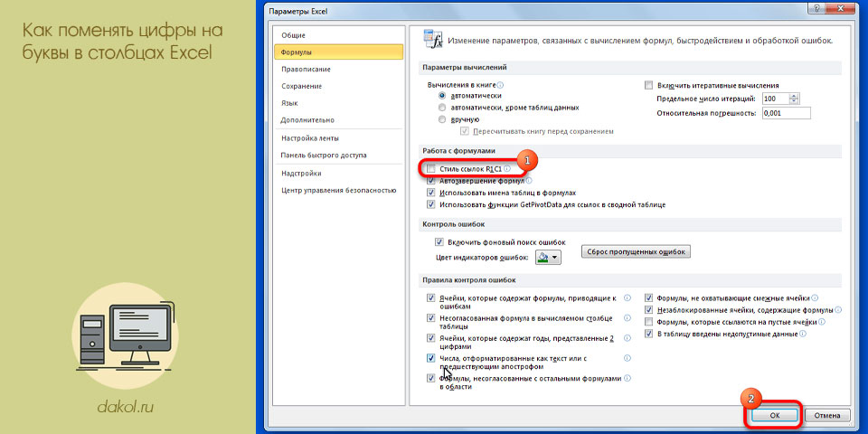868x434 pixels.
Task: Toggle Включить фоновый поиск ошибок
Action: (x=439, y=242)
